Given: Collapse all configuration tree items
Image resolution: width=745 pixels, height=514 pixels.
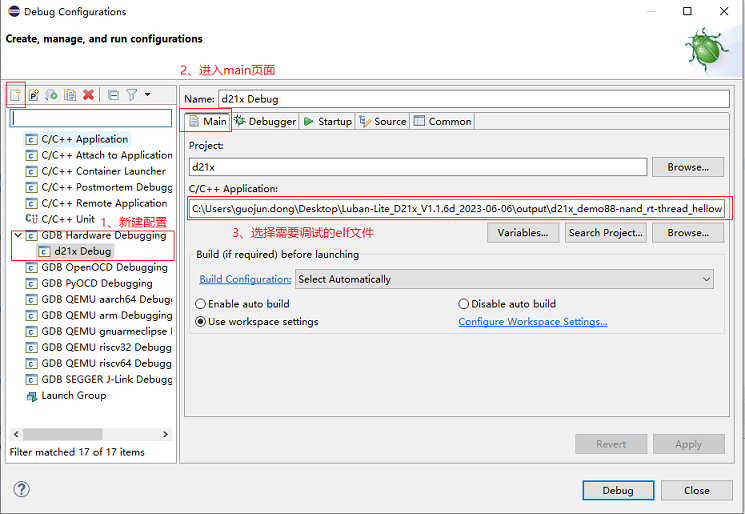Looking at the screenshot, I should coord(113,95).
